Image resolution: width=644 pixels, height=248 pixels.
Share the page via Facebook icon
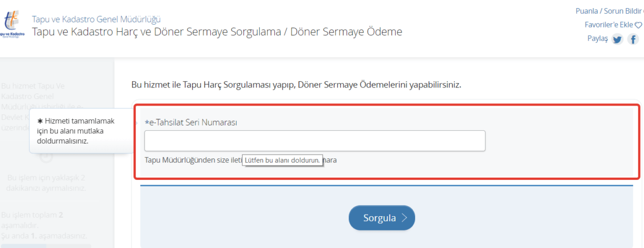click(634, 39)
